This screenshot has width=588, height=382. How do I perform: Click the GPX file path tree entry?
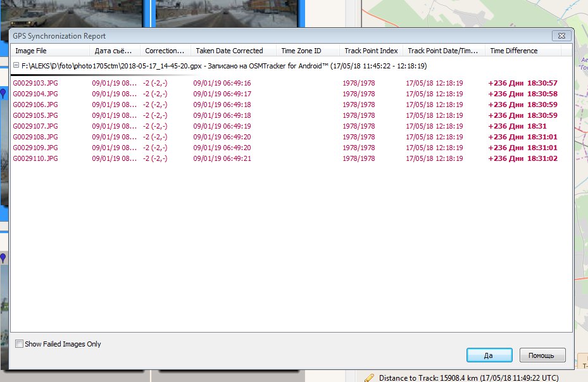tap(224, 66)
